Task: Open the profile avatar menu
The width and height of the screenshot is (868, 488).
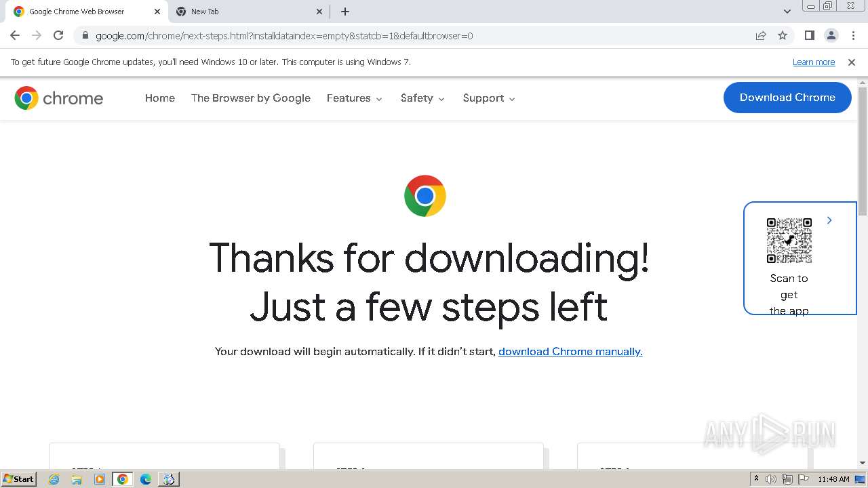Action: click(x=831, y=35)
